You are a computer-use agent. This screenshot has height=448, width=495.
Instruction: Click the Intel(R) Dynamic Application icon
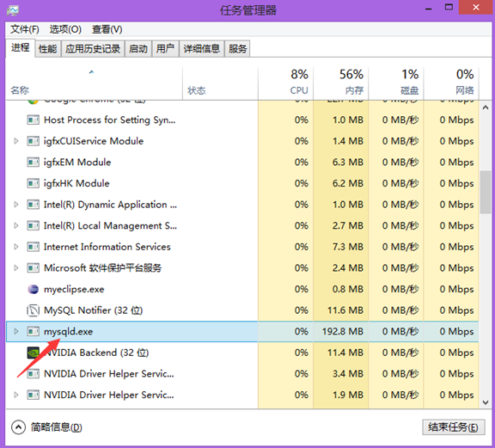(x=34, y=205)
